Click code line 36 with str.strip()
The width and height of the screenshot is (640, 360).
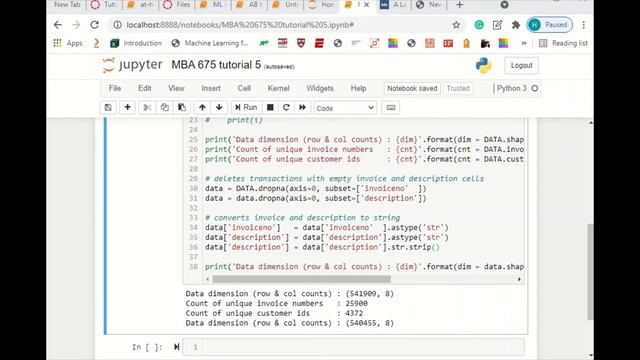click(x=322, y=247)
